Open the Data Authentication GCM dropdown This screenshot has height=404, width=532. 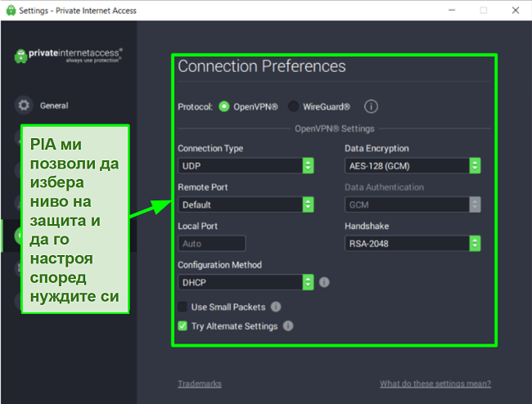(413, 204)
